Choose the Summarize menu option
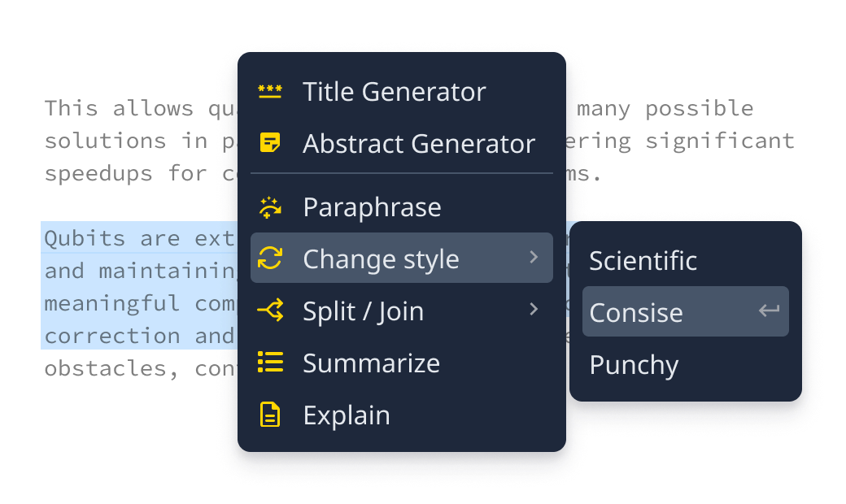This screenshot has width=846, height=504. click(371, 363)
